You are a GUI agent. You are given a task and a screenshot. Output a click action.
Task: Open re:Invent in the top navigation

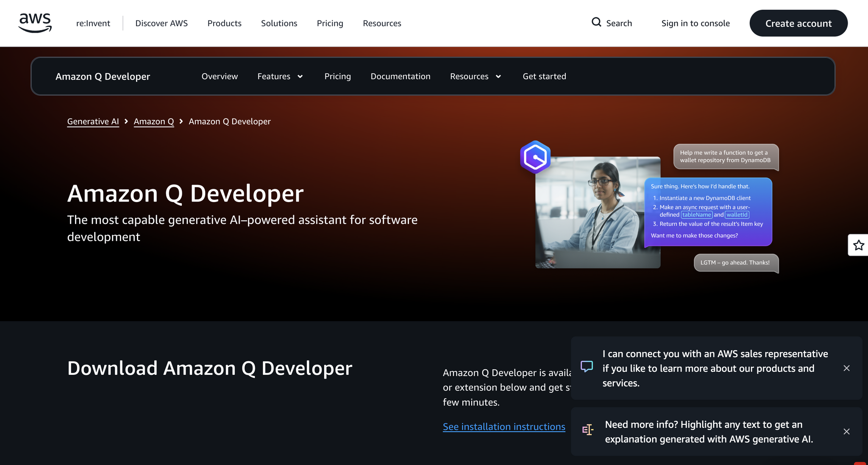point(93,23)
